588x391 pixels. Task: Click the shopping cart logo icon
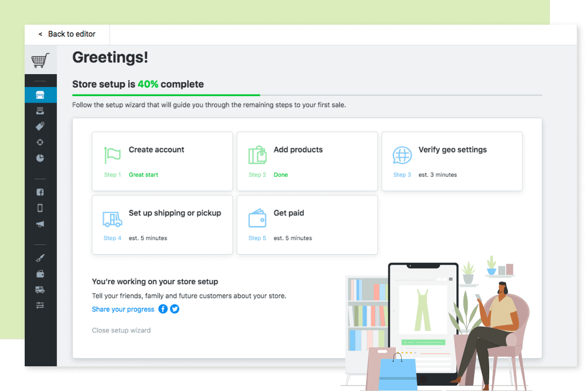pyautogui.click(x=40, y=60)
